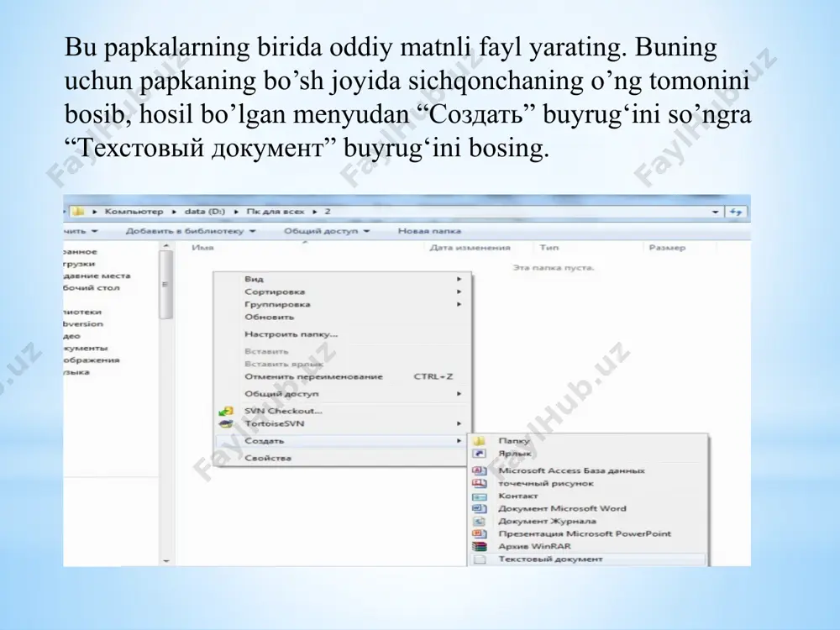The width and height of the screenshot is (840, 630).
Task: Click the Текстовый документ icon
Action: (x=480, y=559)
